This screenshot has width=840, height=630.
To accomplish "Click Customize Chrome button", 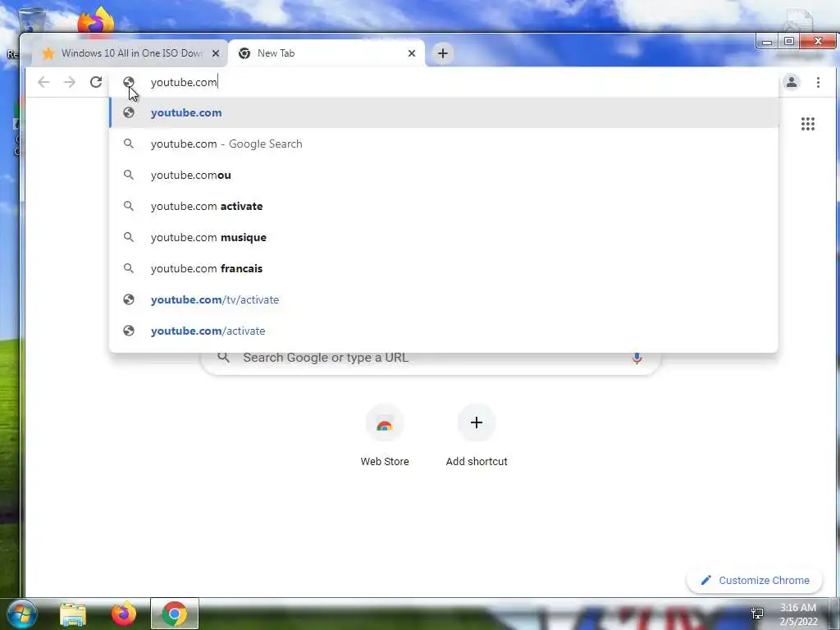I will (755, 580).
